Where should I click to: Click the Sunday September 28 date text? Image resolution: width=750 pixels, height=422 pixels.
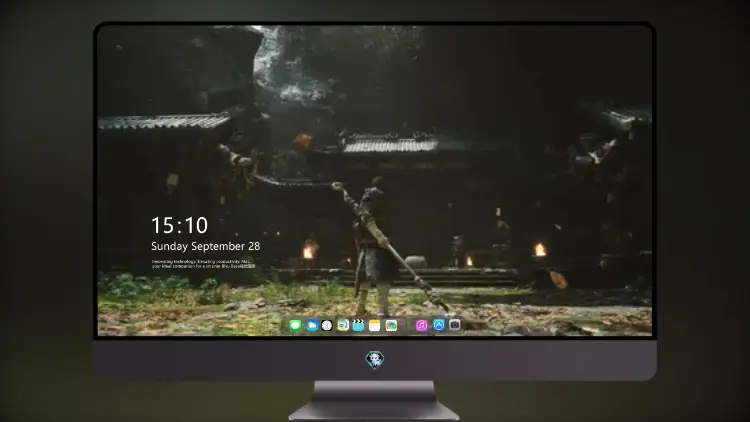[206, 246]
